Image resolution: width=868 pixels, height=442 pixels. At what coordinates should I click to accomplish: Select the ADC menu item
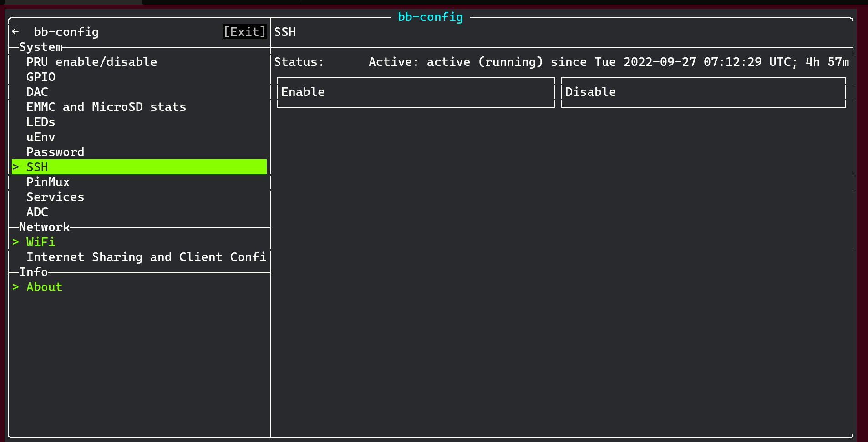point(37,212)
